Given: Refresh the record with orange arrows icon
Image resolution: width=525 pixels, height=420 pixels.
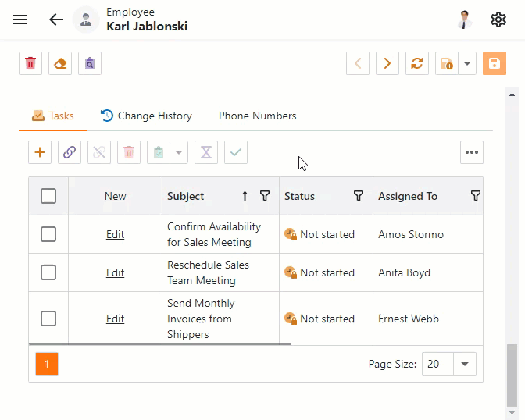Looking at the screenshot, I should pyautogui.click(x=417, y=63).
